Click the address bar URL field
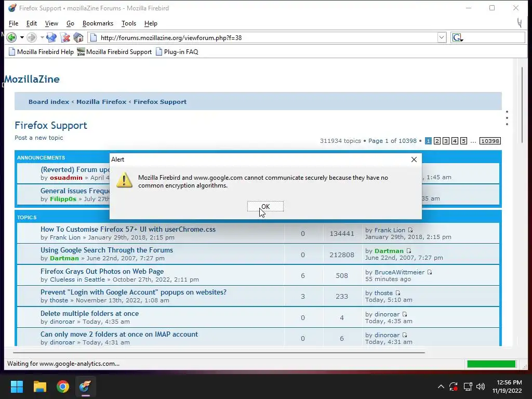 click(268, 37)
